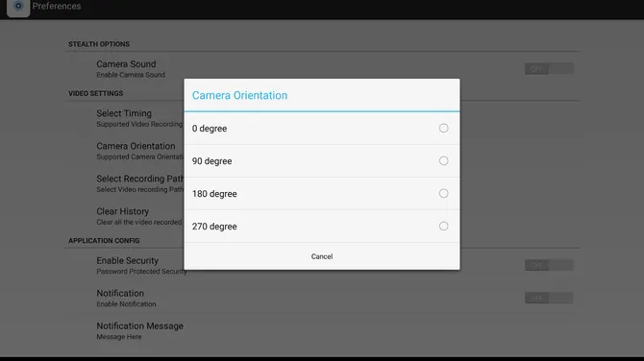
Task: Click the Preferences title text
Action: [57, 6]
